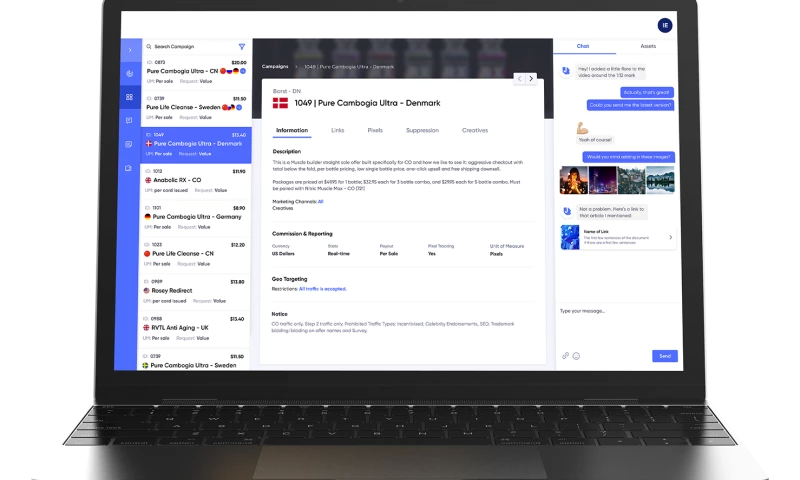Go to the previous campaign using left chevron
This screenshot has width=800, height=480.
coord(519,78)
